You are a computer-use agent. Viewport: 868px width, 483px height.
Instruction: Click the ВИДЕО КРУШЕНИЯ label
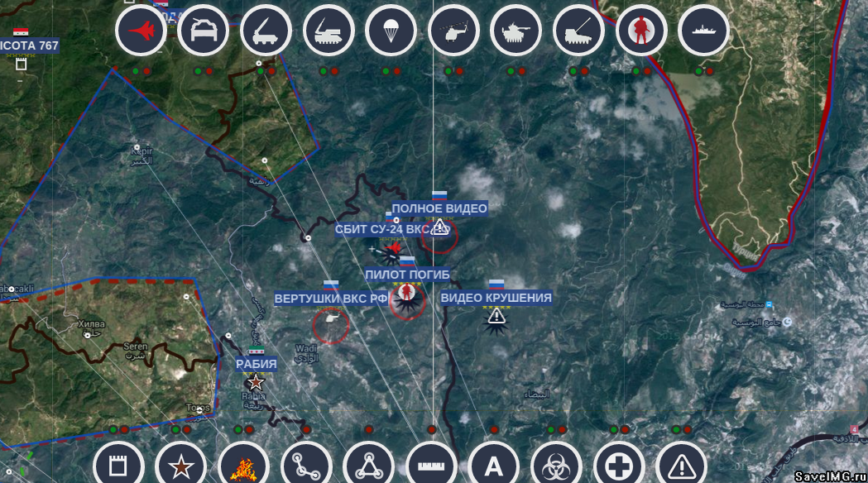pos(496,298)
